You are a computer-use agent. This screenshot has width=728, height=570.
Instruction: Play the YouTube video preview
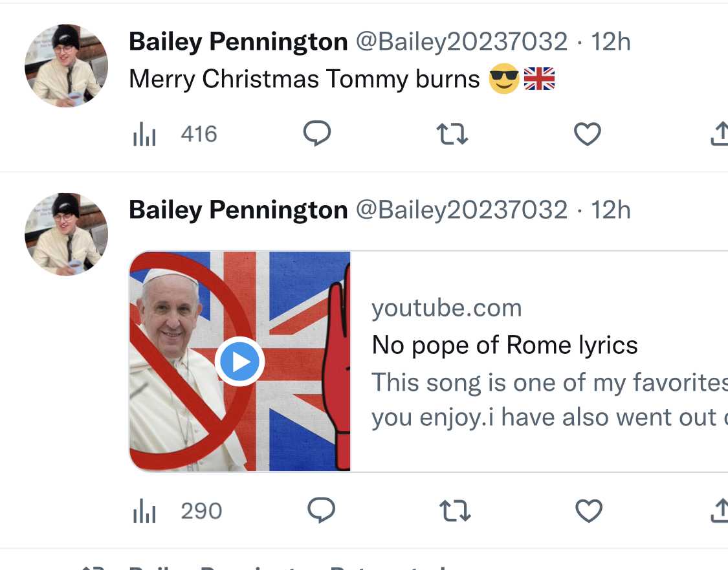pyautogui.click(x=239, y=362)
